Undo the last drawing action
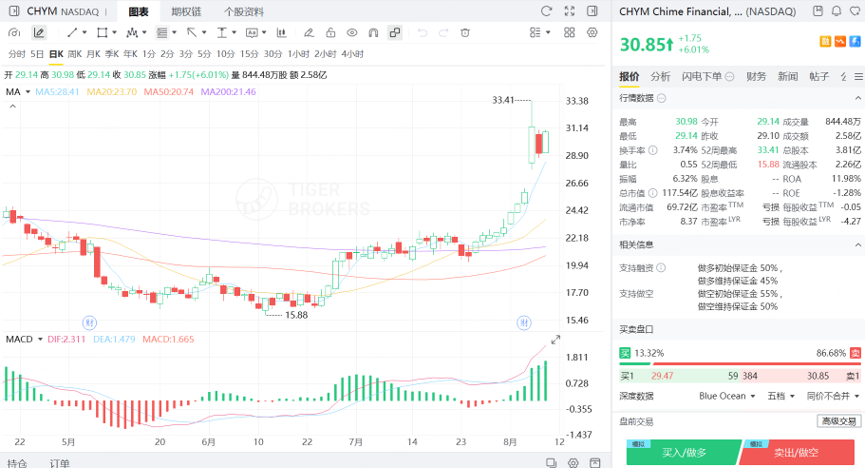865x468 pixels. 423,33
